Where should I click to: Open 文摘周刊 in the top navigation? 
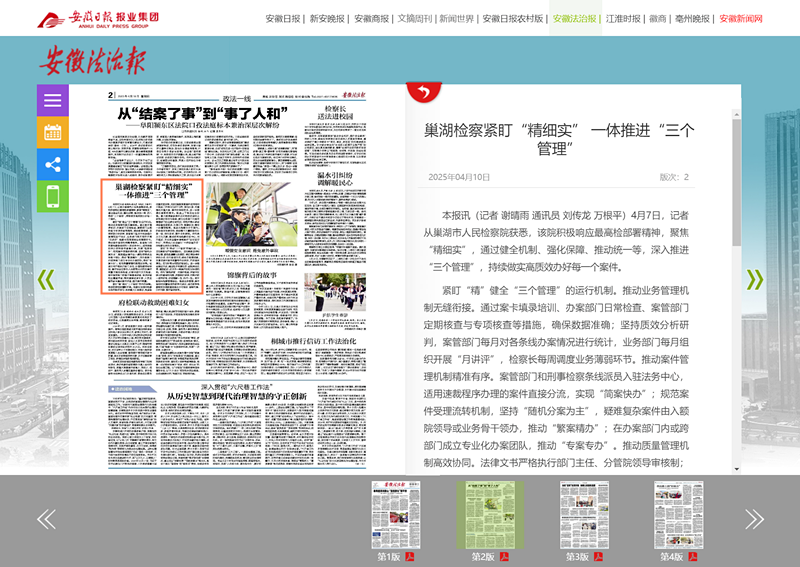(x=415, y=19)
